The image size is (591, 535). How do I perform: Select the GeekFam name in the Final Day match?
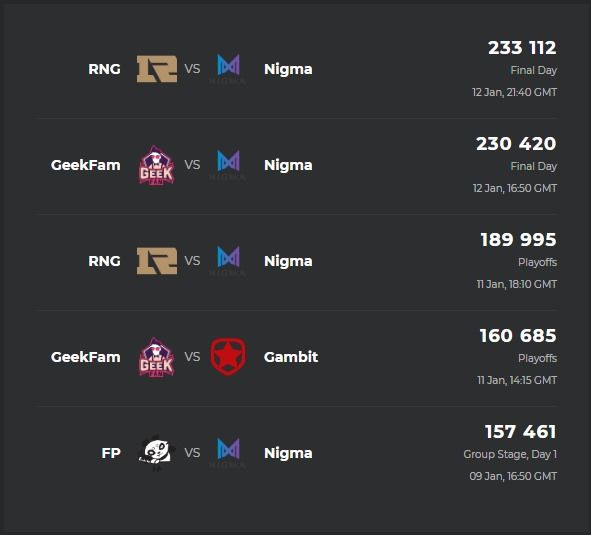tap(86, 165)
